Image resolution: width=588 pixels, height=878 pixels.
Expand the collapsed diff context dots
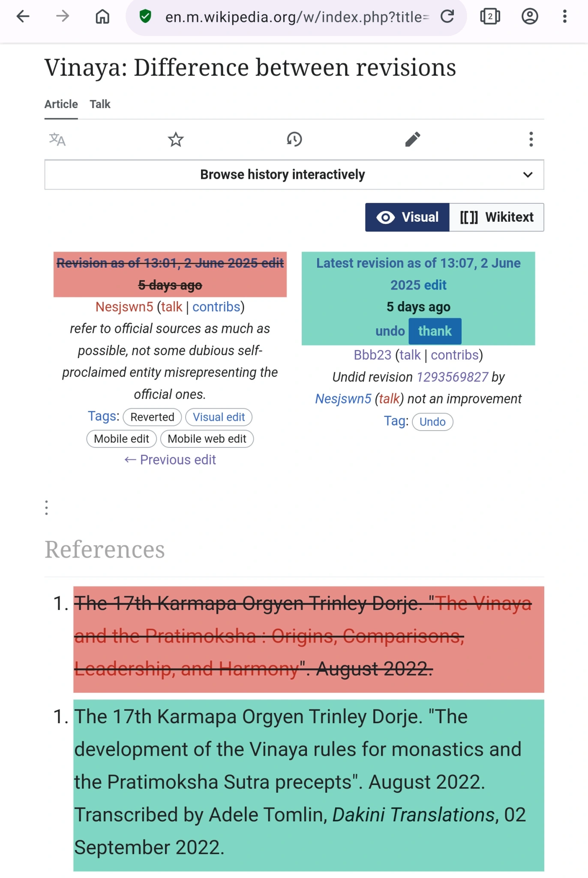point(47,507)
